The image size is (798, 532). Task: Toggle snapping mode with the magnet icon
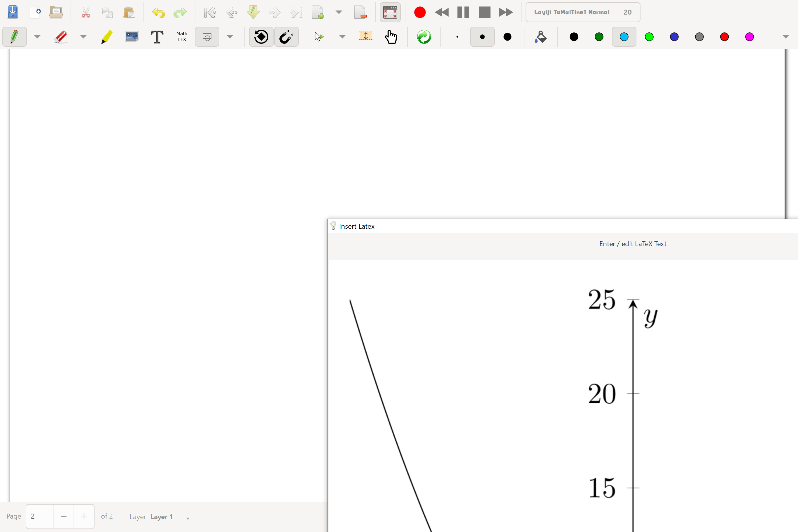click(286, 37)
